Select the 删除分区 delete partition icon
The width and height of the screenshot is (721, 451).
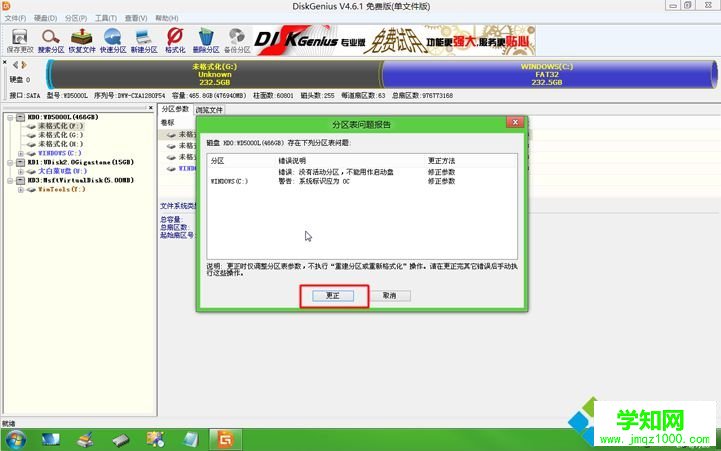tap(206, 40)
